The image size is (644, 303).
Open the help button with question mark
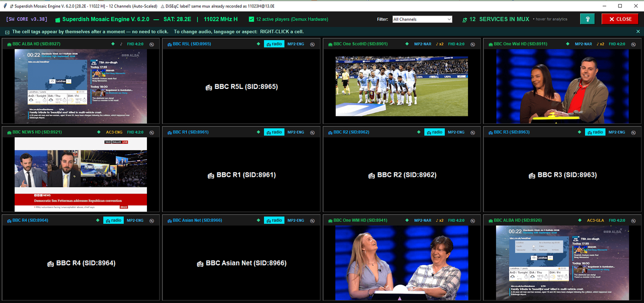[x=587, y=19]
